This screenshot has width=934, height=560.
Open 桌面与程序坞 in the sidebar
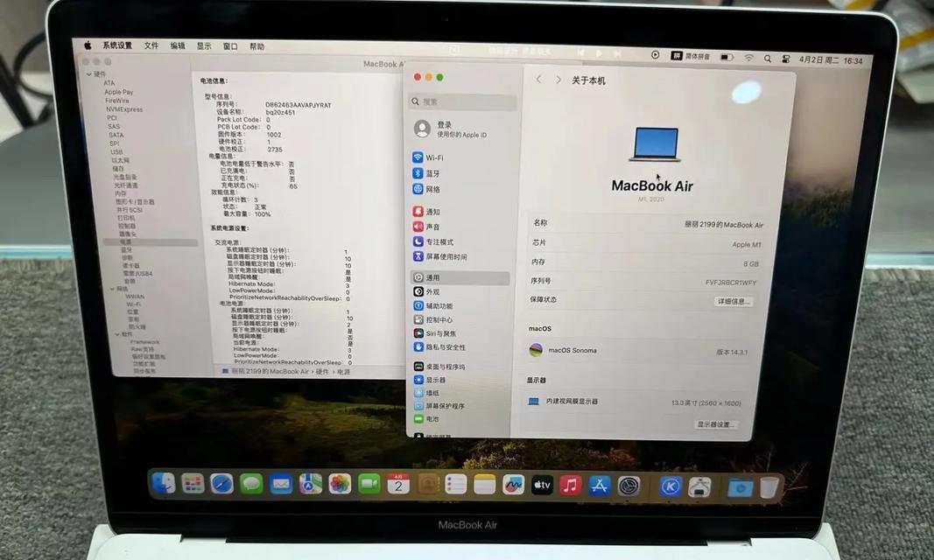(x=460, y=367)
